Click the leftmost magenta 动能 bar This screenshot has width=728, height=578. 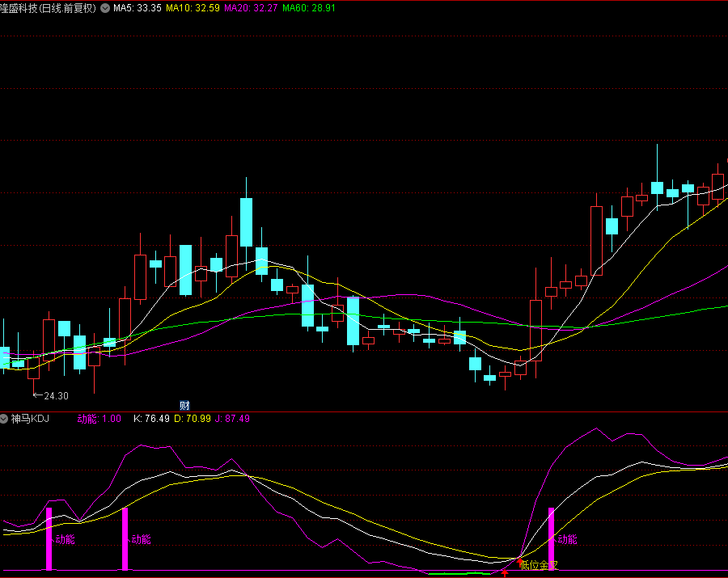click(49, 538)
